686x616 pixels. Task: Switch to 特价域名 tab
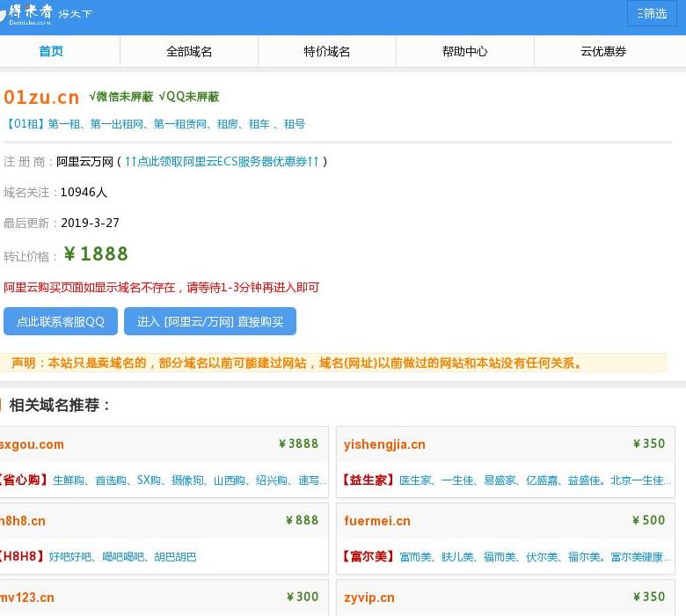tap(327, 52)
